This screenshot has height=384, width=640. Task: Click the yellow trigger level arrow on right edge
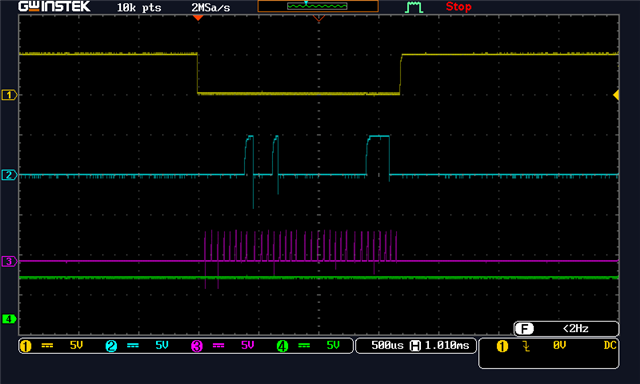coord(616,95)
